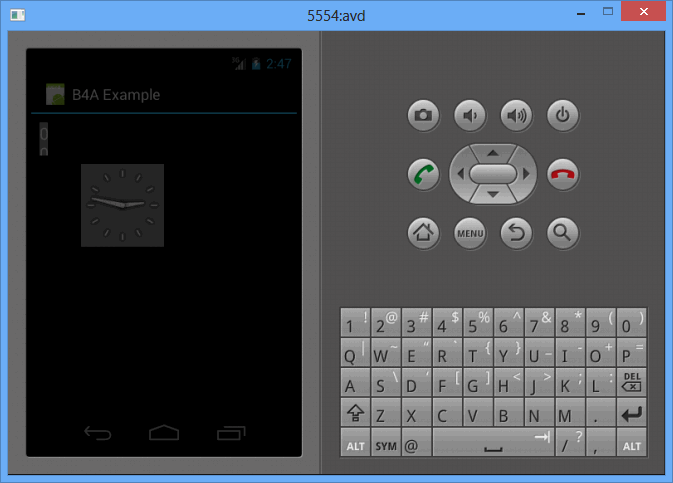The image size is (673, 483).
Task: Click the P key
Action: click(632, 352)
